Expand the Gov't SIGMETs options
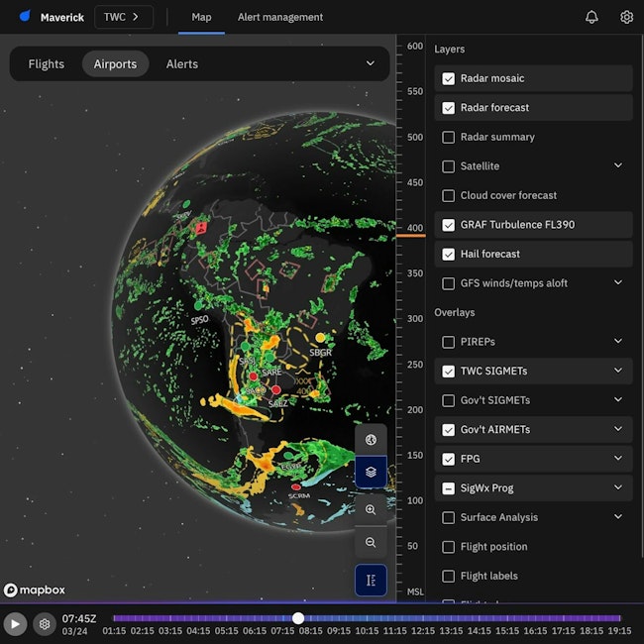Image resolution: width=644 pixels, height=644 pixels. click(617, 399)
